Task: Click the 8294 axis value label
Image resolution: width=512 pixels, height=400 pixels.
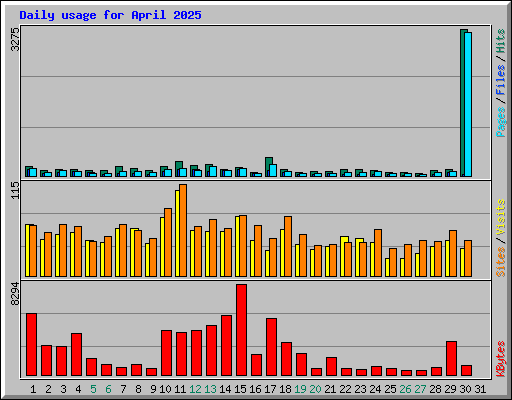Action: [15, 294]
